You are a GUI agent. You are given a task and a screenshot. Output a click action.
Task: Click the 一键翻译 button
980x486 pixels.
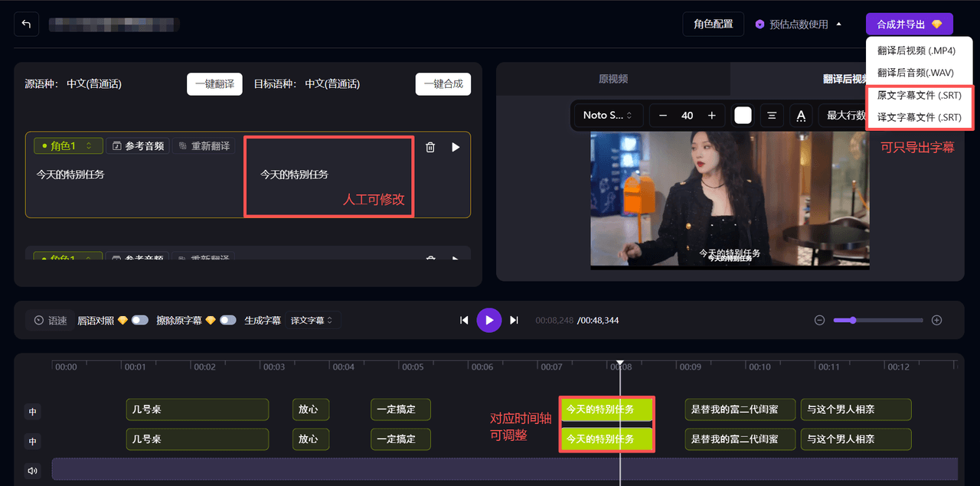(x=214, y=84)
